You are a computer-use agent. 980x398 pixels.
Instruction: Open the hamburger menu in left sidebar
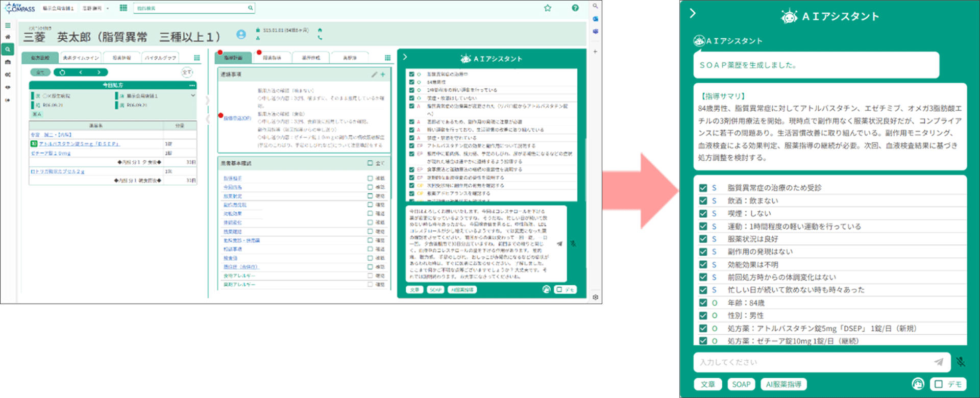pos(8,25)
